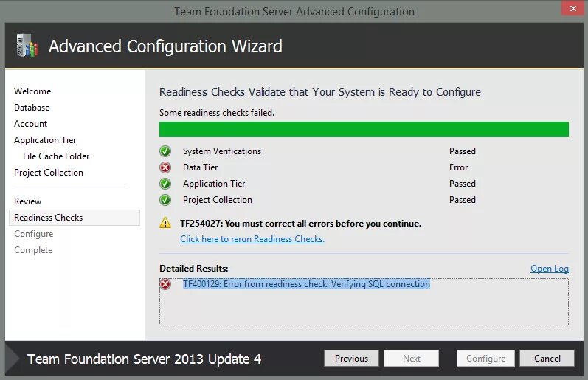Open Log link in Detailed Results
The image size is (588, 380).
(x=550, y=269)
